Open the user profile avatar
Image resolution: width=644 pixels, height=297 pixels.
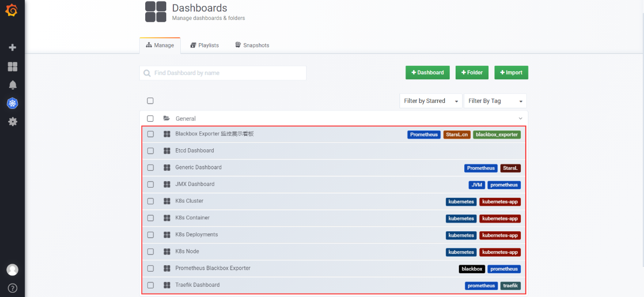click(x=12, y=270)
